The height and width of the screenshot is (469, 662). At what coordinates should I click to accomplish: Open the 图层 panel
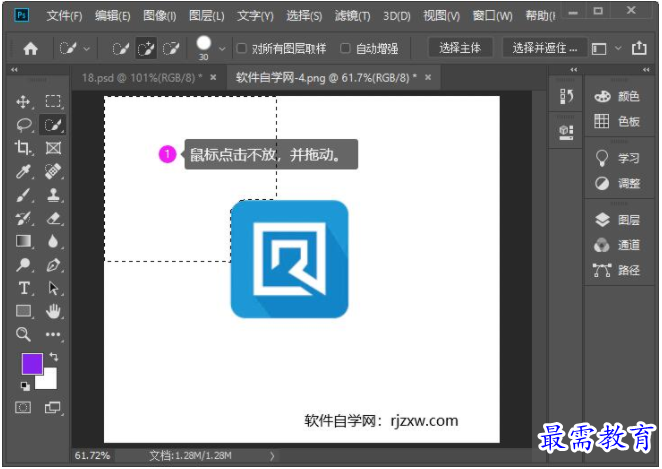point(617,220)
